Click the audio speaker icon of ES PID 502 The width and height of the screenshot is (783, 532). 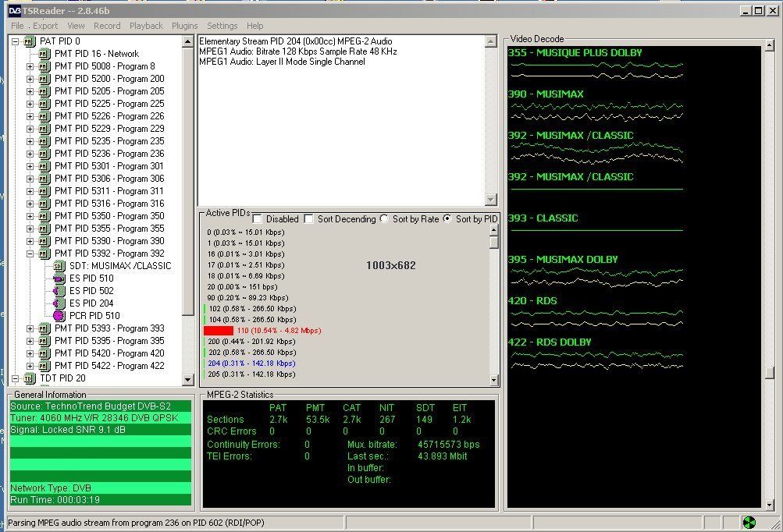click(x=59, y=291)
